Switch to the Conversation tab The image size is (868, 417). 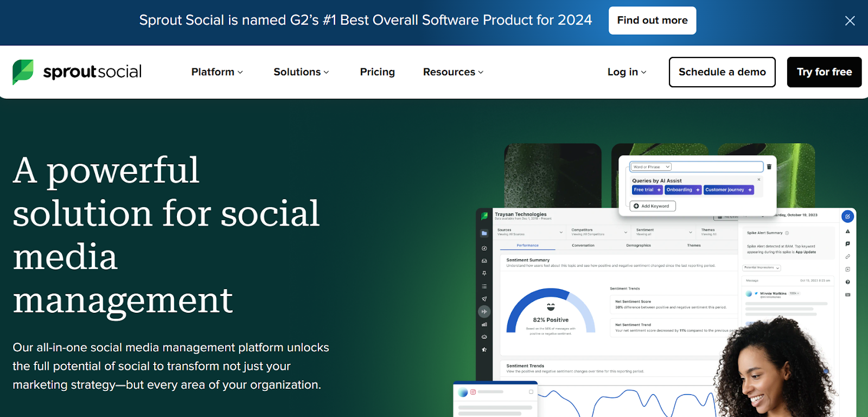coord(583,246)
